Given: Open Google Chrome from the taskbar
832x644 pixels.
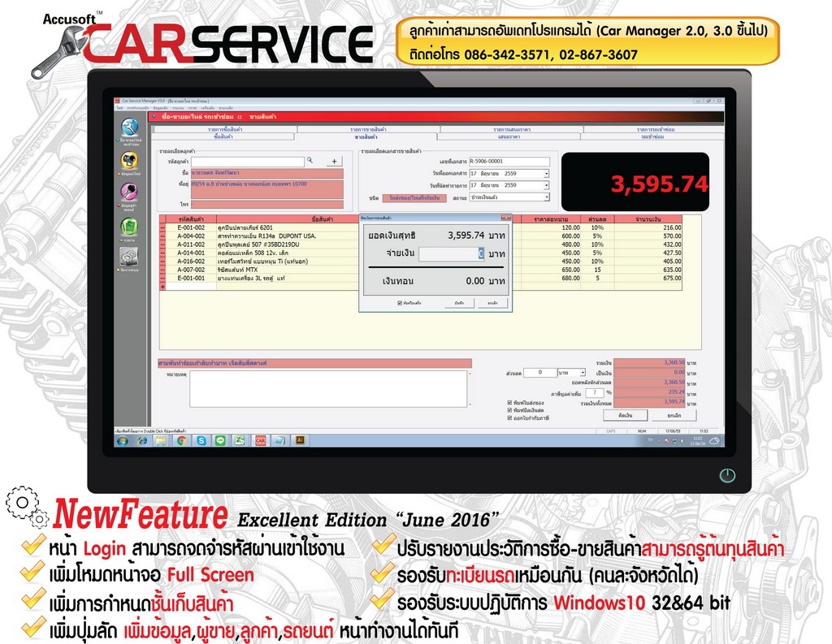Looking at the screenshot, I should pos(181,441).
